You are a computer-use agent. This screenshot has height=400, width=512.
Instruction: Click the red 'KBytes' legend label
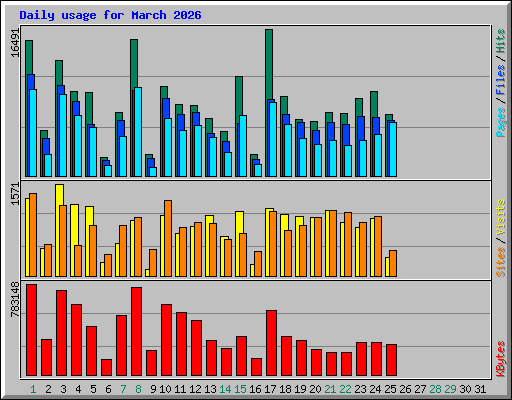(501, 359)
